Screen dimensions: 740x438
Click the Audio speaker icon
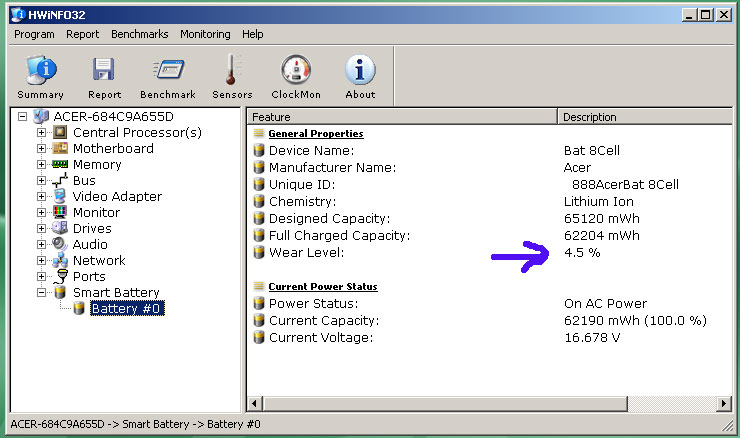pos(60,244)
